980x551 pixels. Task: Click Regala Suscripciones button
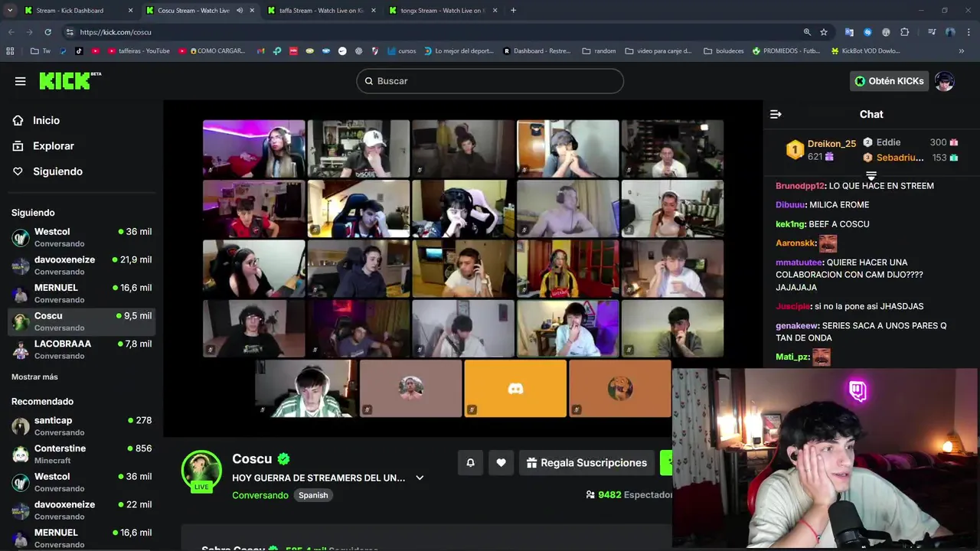(x=587, y=462)
